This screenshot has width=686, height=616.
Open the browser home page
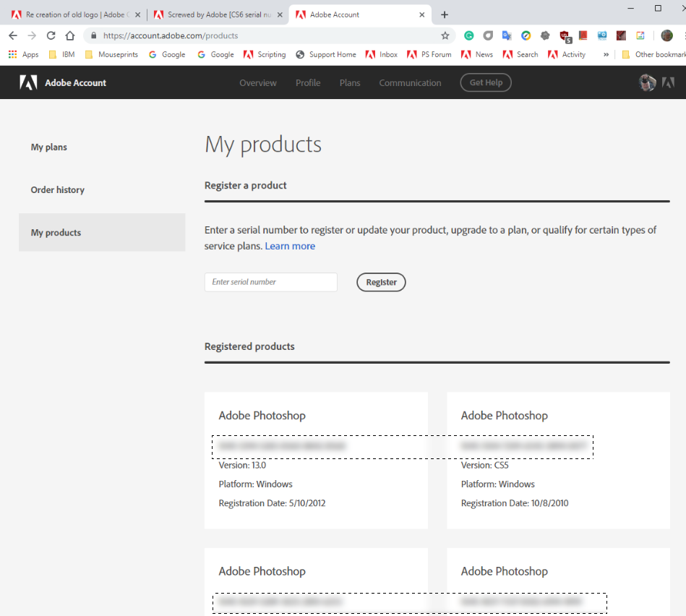pos(70,35)
